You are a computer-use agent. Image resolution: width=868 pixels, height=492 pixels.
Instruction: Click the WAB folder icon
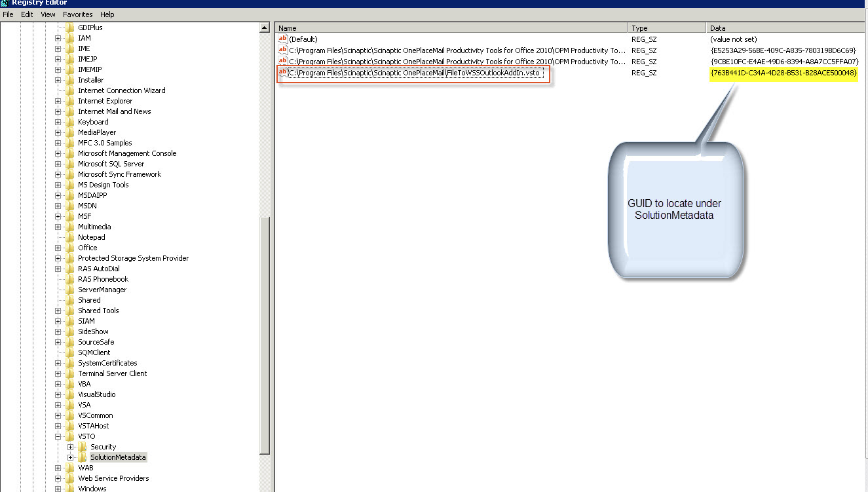pyautogui.click(x=70, y=468)
